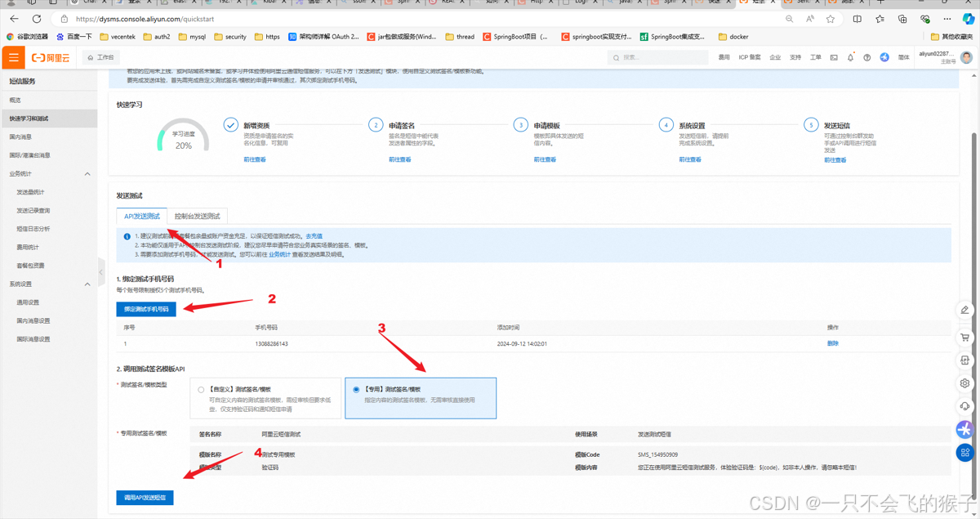Open the cloud shell icon in header
Image resolution: width=980 pixels, height=519 pixels.
coord(834,57)
